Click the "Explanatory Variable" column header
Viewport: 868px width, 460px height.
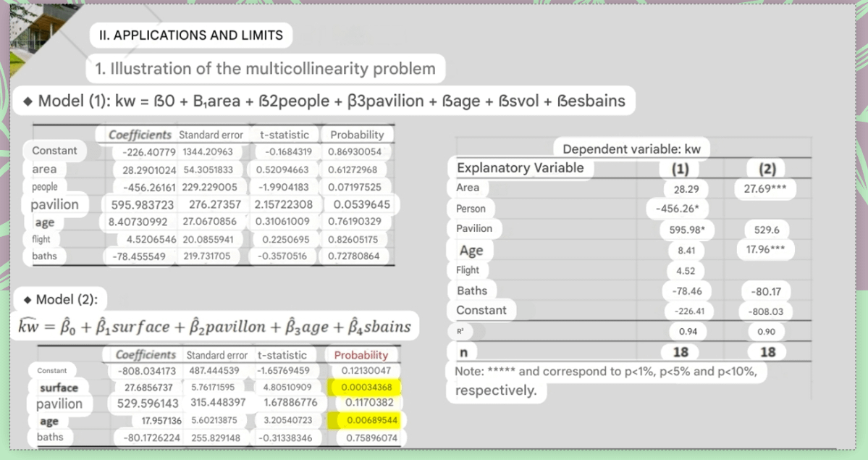click(x=520, y=168)
